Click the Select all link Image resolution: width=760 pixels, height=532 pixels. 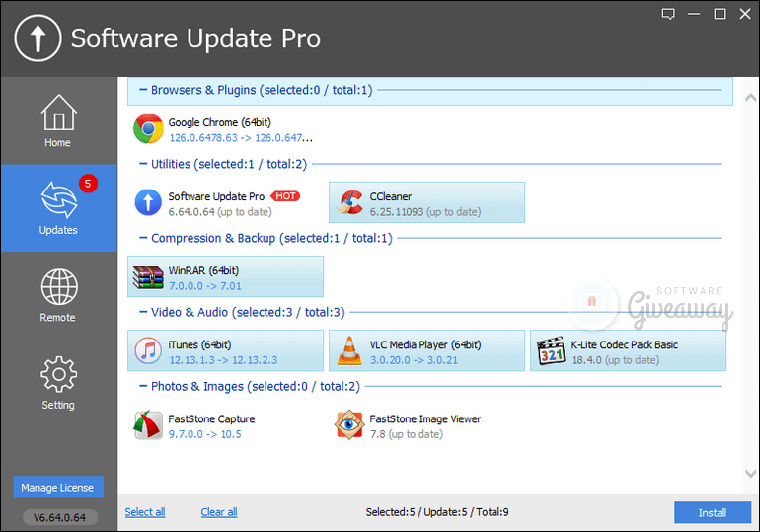[x=145, y=512]
